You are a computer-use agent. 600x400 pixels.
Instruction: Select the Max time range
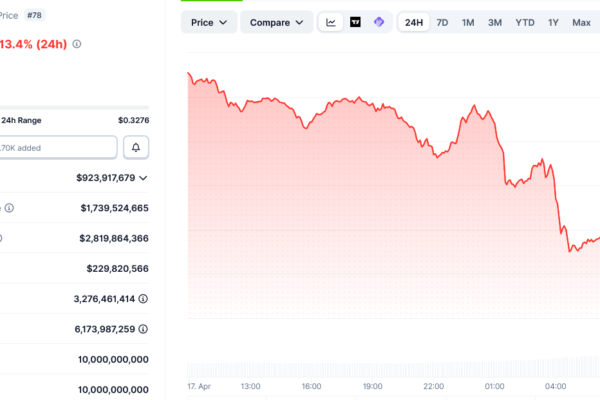pos(581,22)
